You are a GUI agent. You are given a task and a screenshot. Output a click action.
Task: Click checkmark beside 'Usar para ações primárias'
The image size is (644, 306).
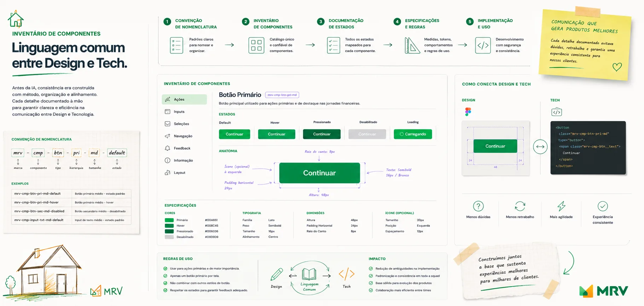coord(165,268)
